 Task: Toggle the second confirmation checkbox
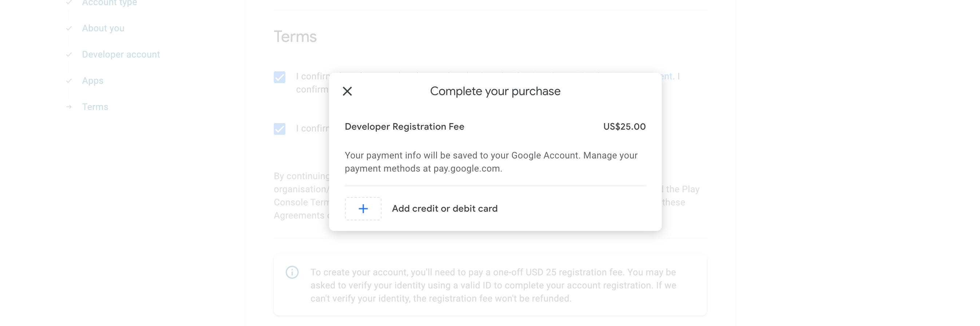pos(280,129)
